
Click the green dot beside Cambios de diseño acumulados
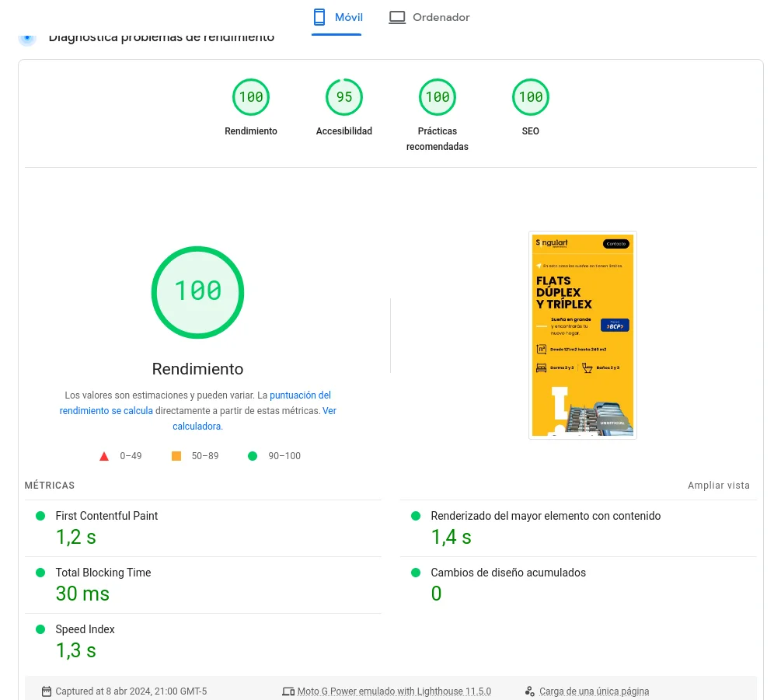(416, 573)
